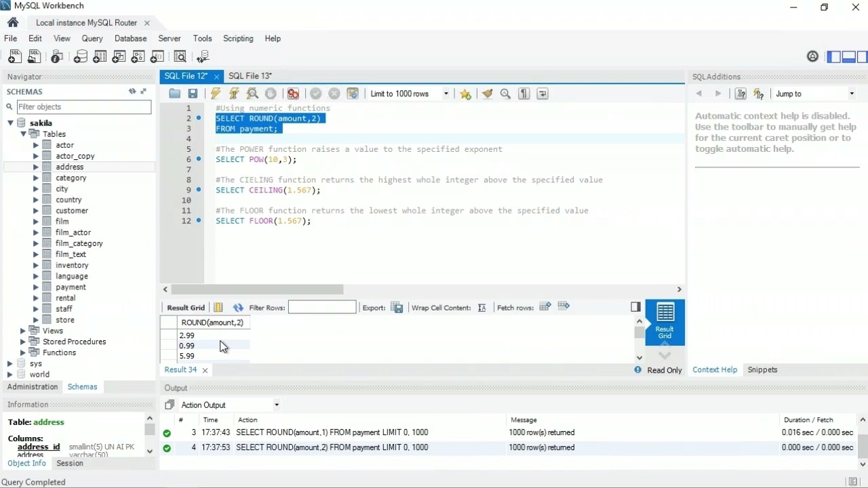
Task: Toggle the secondary sidebar layout button
Action: pyautogui.click(x=863, y=57)
